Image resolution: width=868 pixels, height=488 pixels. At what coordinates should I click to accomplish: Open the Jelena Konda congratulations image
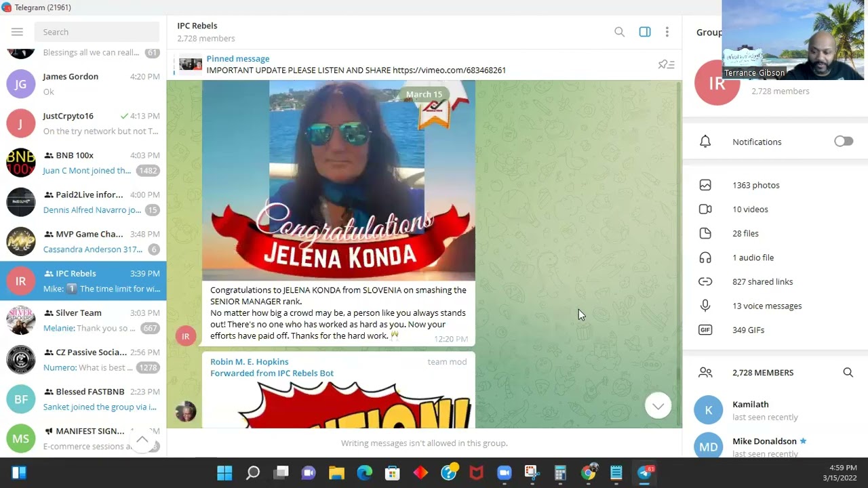(338, 180)
